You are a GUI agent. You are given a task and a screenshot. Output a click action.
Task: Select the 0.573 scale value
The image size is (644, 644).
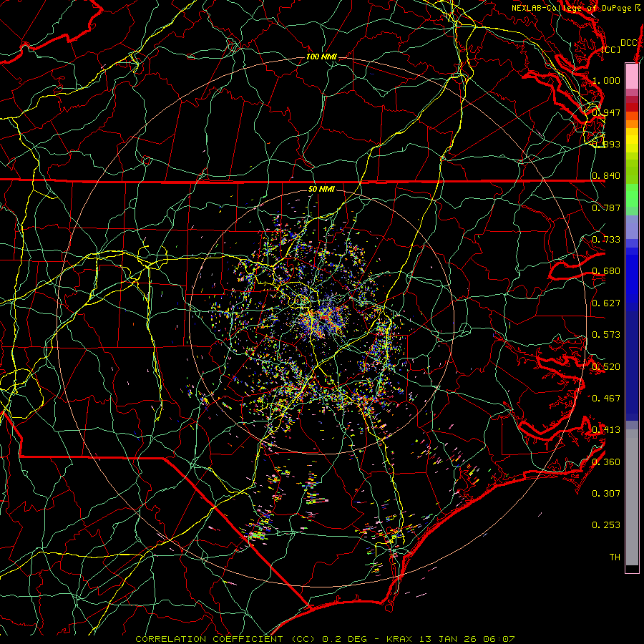tap(606, 335)
